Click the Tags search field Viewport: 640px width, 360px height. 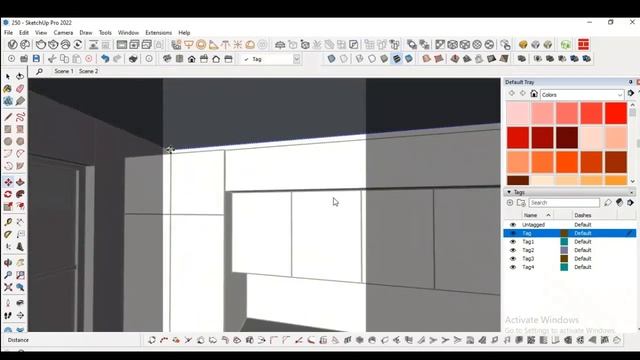tap(564, 202)
